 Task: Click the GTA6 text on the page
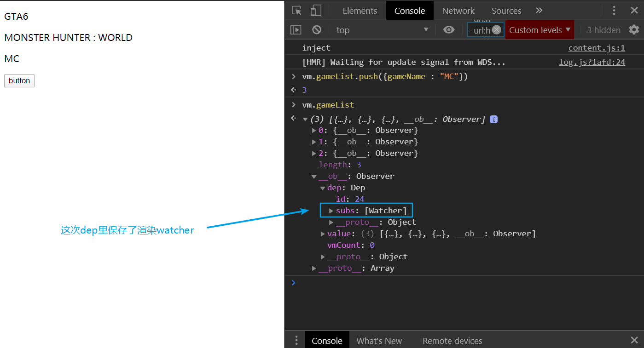coord(16,17)
